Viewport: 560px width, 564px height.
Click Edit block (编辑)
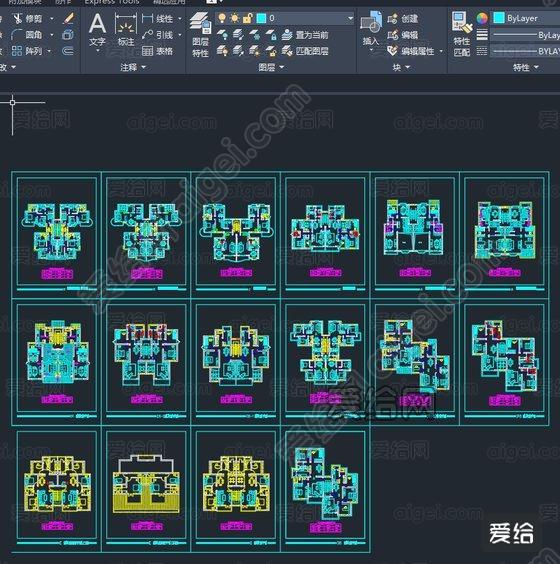tap(403, 35)
